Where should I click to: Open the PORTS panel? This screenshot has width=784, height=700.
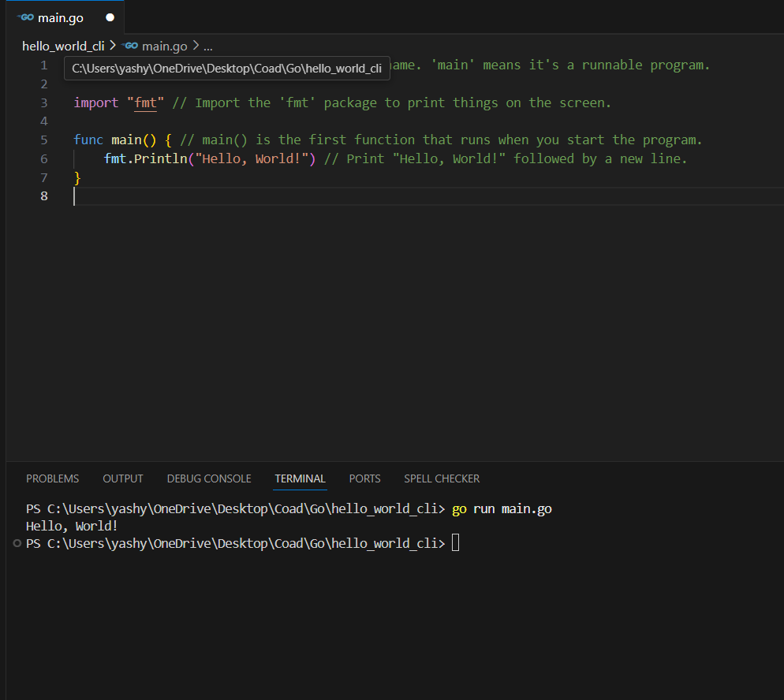coord(364,478)
